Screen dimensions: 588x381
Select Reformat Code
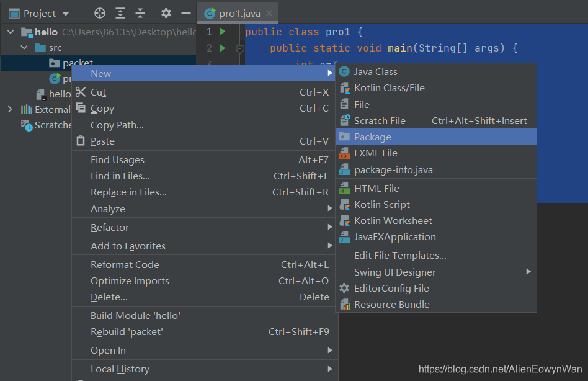pos(205,265)
